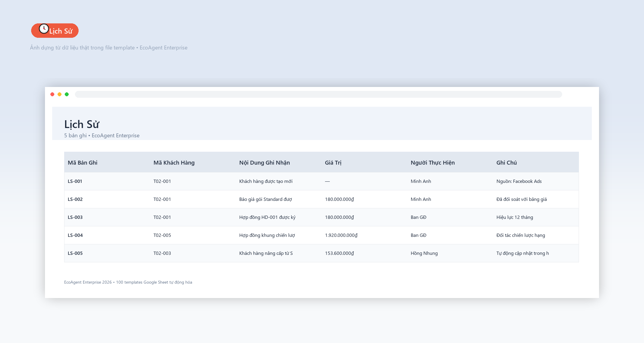Click the note 'Nguồn: Facebook Ads'
Viewport: 644px width, 343px height.
[x=519, y=181]
